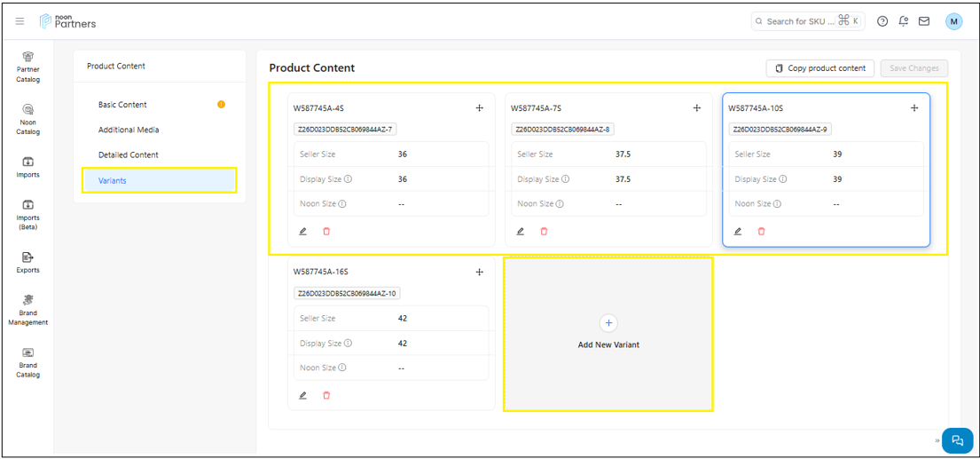Expand variant W587745A-10S using plus icon
Viewport: 980px width, 459px height.
pyautogui.click(x=914, y=108)
